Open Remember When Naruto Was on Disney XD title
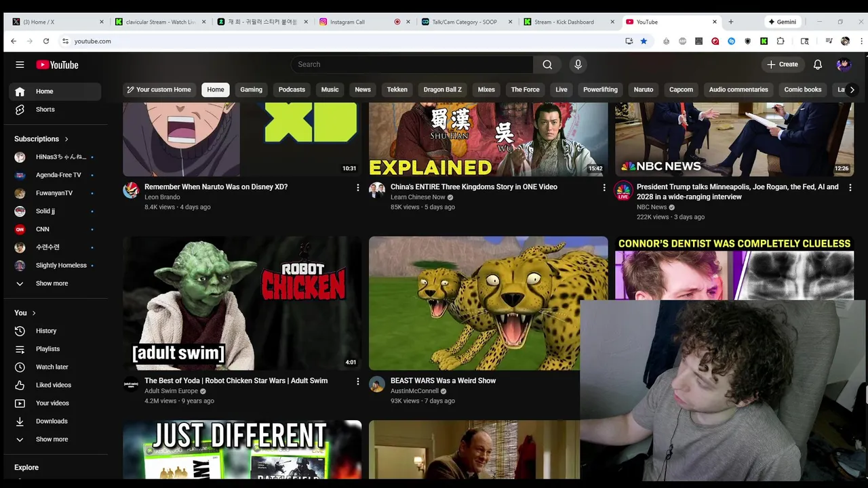The image size is (868, 488). pyautogui.click(x=216, y=187)
